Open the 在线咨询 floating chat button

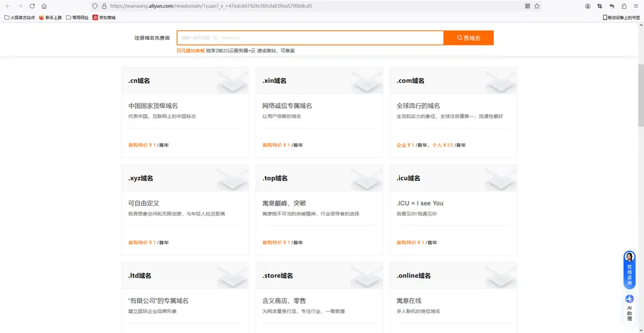630,270
